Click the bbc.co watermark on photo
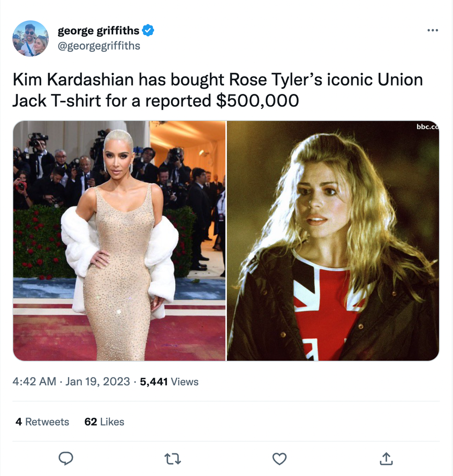This screenshot has height=476, width=453. [428, 127]
